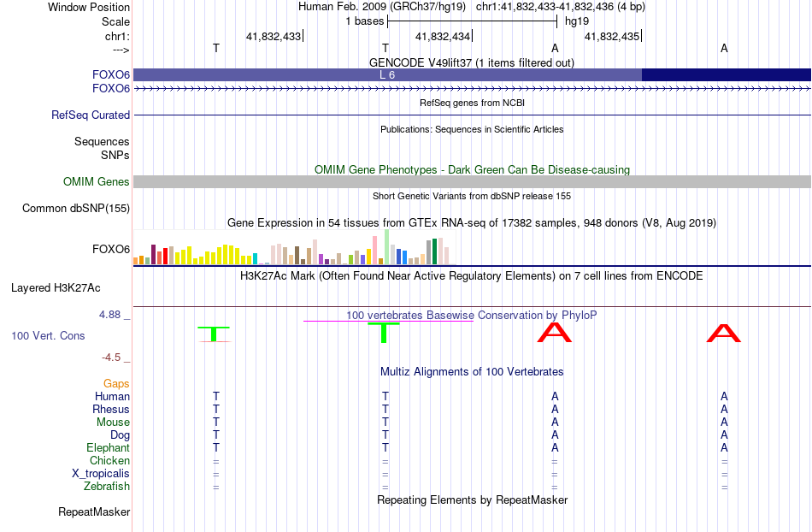
Task: Open the H3K27Ac Mark track title
Action: [x=471, y=275]
